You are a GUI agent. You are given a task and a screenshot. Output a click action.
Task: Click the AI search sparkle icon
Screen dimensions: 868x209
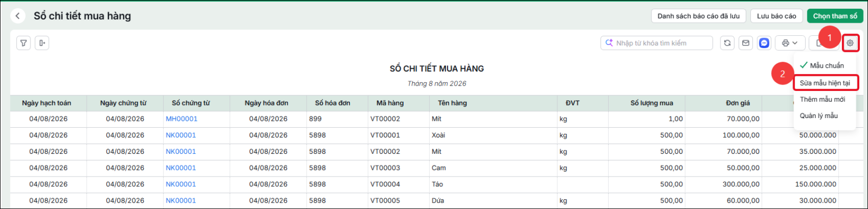pyautogui.click(x=609, y=43)
